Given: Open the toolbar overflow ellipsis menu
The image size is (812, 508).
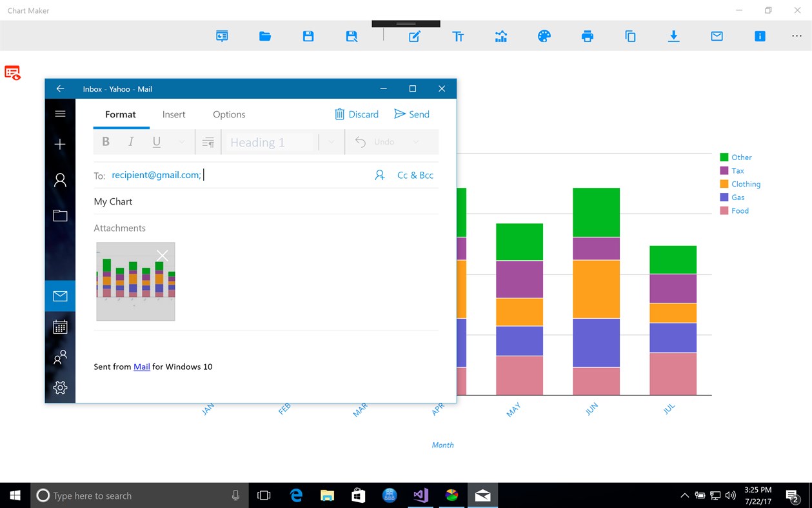Looking at the screenshot, I should [797, 36].
